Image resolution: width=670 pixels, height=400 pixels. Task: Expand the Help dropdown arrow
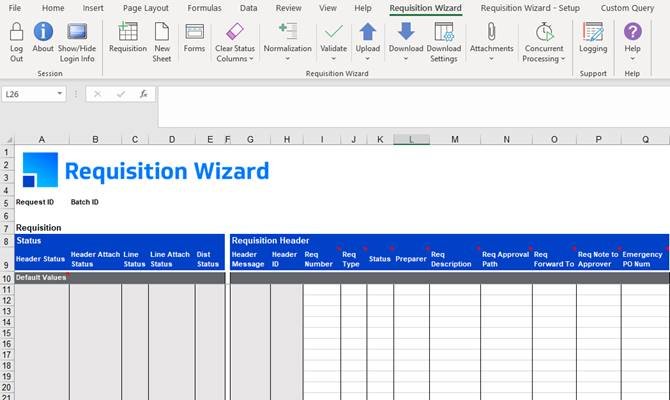632,59
